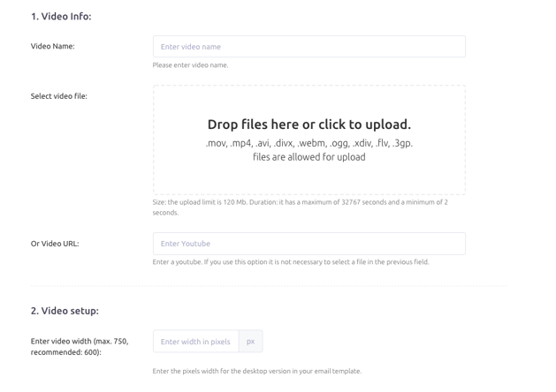
Task: Focus the Enter Youtube URL field
Action: coord(308,244)
